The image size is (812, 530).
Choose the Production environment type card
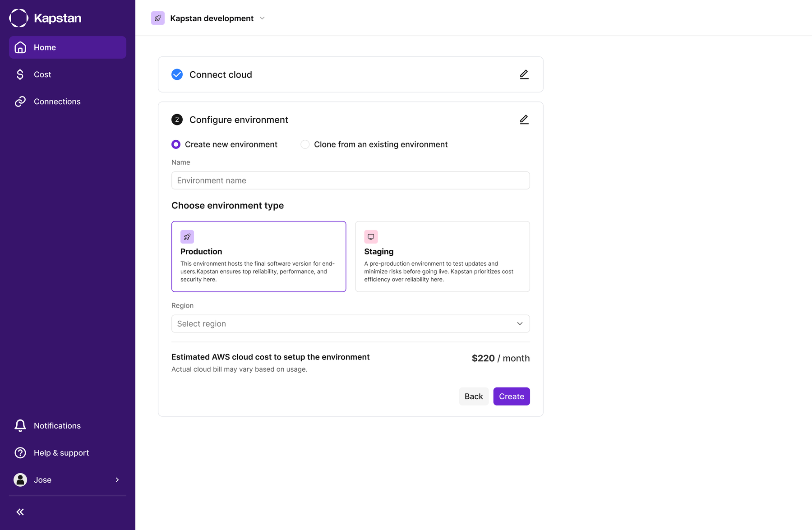(259, 257)
